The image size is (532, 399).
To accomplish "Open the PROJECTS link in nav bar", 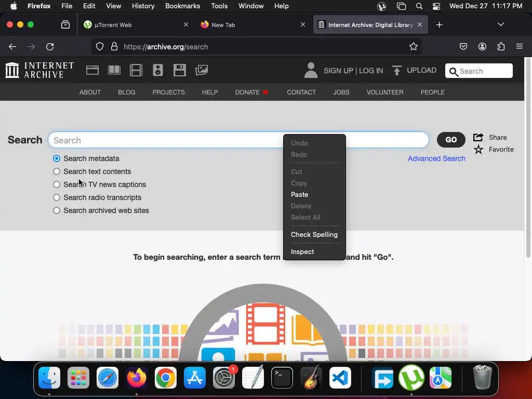I will point(169,92).
